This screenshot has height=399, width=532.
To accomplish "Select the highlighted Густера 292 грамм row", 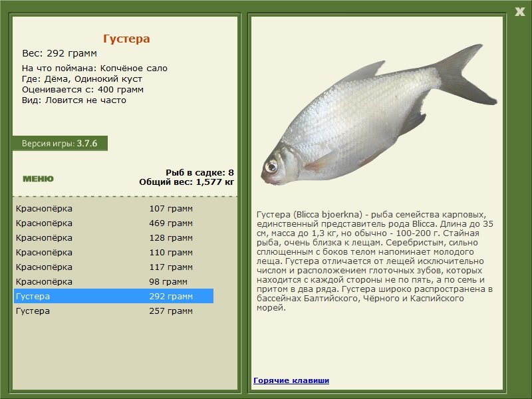I will coord(114,296).
